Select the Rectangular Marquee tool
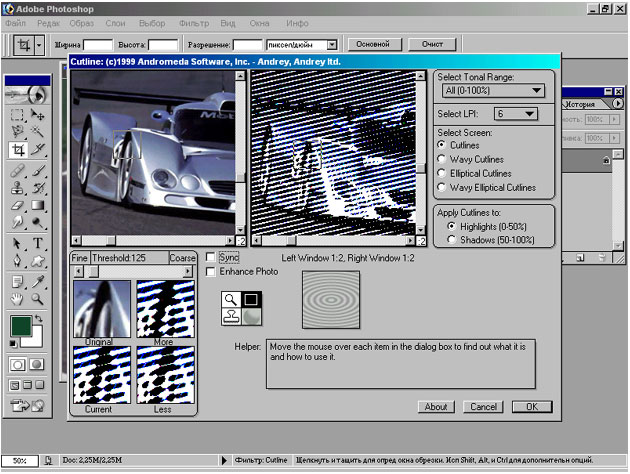The width and height of the screenshot is (630, 474). click(17, 115)
